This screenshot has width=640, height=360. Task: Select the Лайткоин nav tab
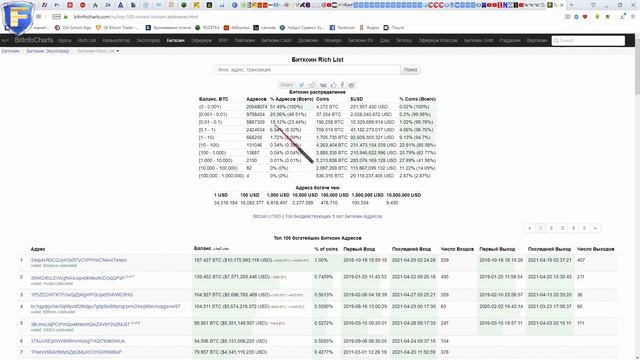tap(244, 40)
